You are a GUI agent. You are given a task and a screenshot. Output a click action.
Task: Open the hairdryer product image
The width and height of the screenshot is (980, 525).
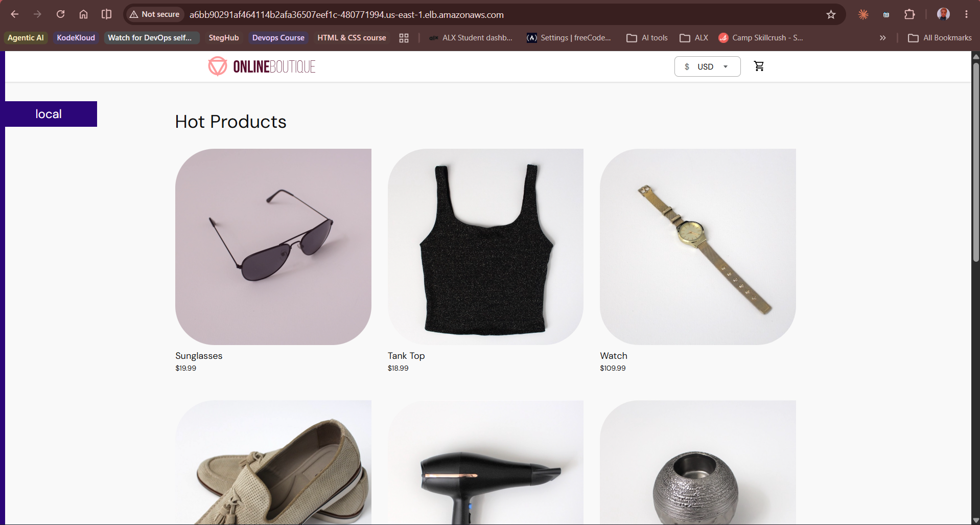485,462
